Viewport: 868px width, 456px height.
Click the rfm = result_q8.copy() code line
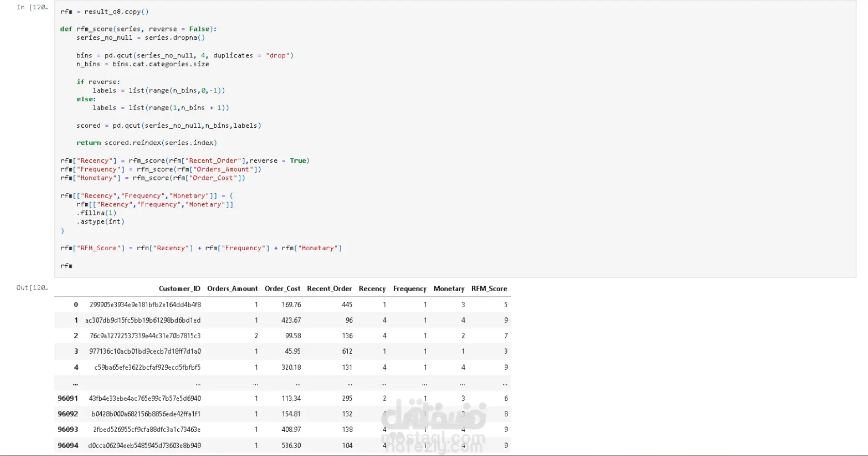[104, 11]
